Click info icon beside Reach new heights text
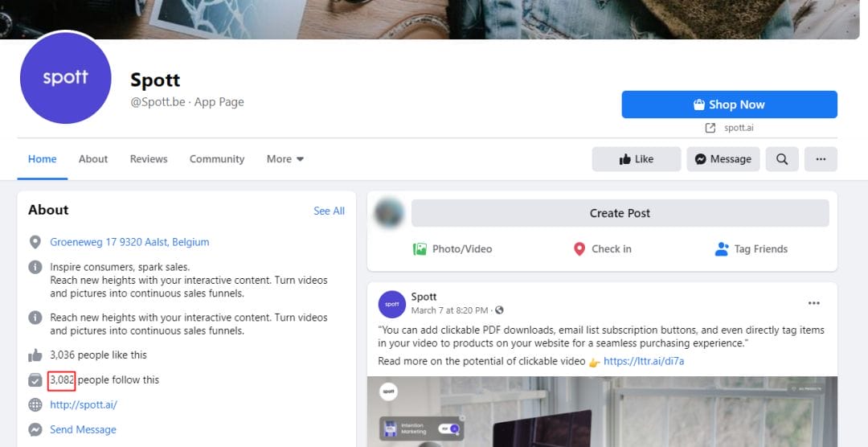Viewport: 868px width, 447px height. (35, 318)
